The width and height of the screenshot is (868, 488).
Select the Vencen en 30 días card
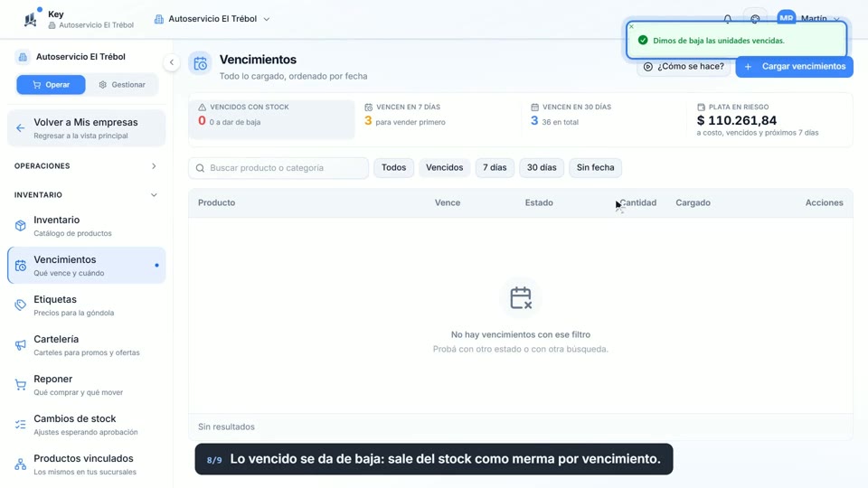pos(603,118)
